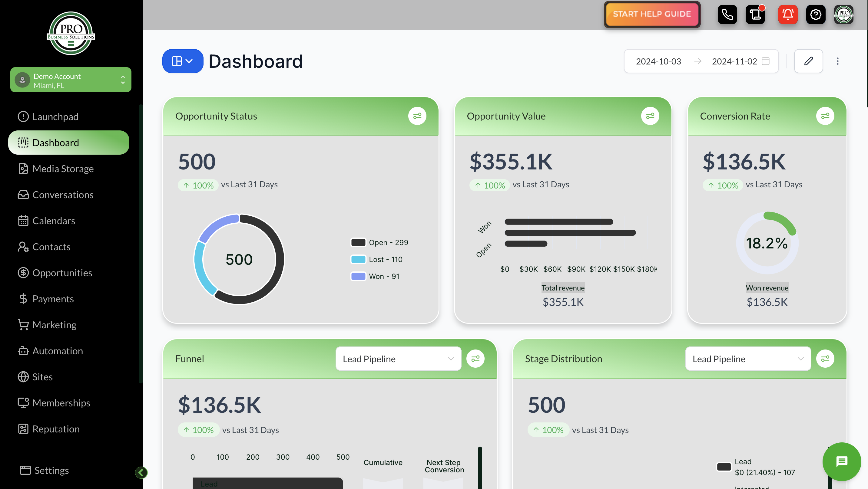868x489 pixels.
Task: Expand Stage Distribution Lead Pipeline dropdown
Action: (748, 359)
